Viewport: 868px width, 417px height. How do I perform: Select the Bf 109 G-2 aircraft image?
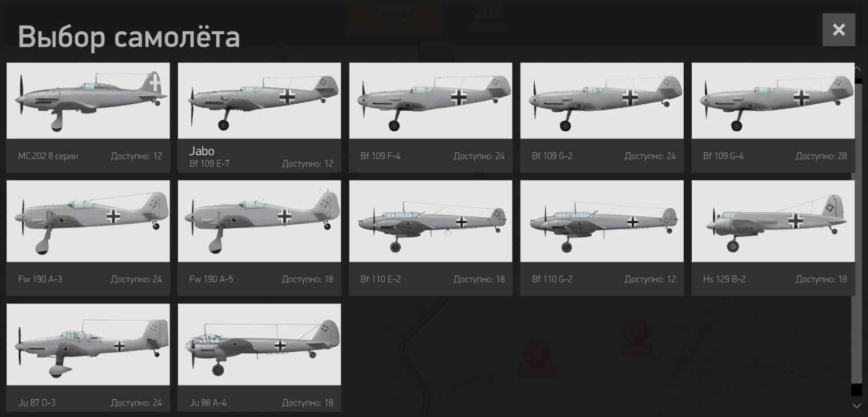pyautogui.click(x=602, y=100)
